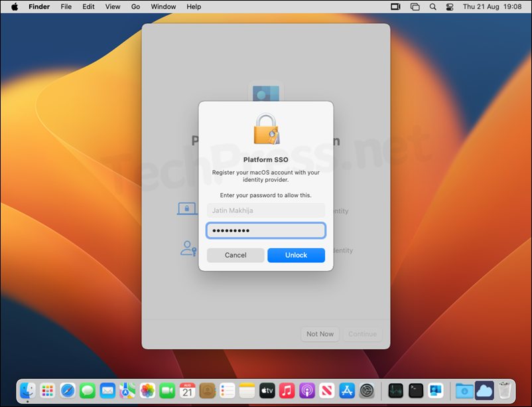Open Music from the Dock
The width and height of the screenshot is (532, 407).
coord(287,390)
